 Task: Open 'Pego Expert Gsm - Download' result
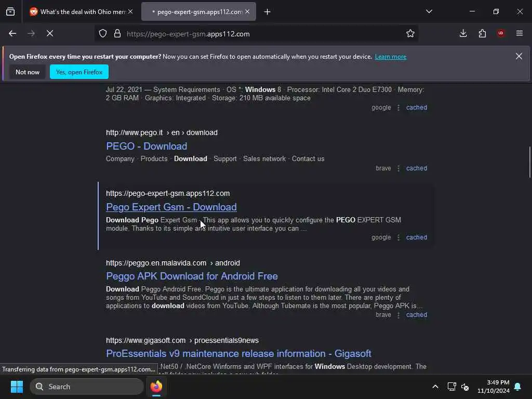tap(171, 207)
